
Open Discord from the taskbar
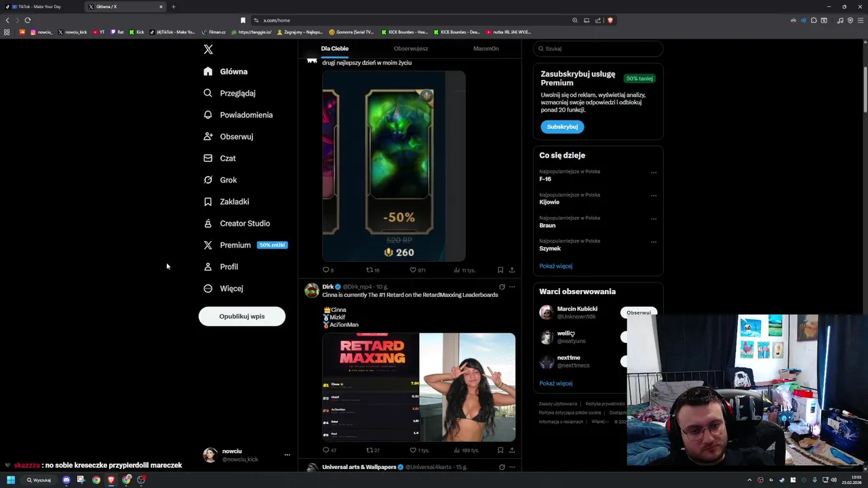[66, 480]
